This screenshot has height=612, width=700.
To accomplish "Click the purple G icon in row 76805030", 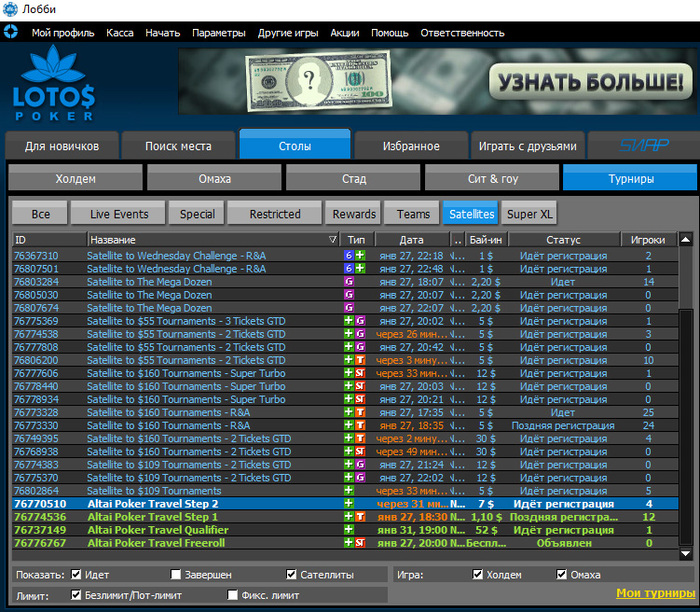I will (x=349, y=295).
